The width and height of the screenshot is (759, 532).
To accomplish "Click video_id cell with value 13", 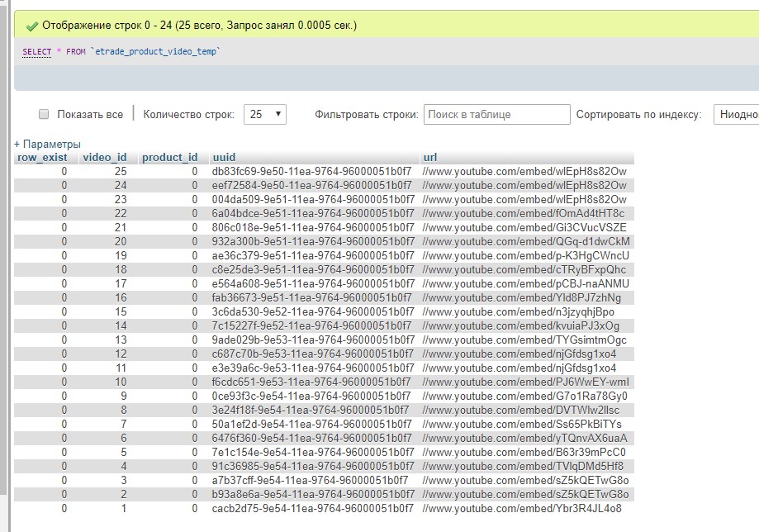I will pyautogui.click(x=121, y=340).
